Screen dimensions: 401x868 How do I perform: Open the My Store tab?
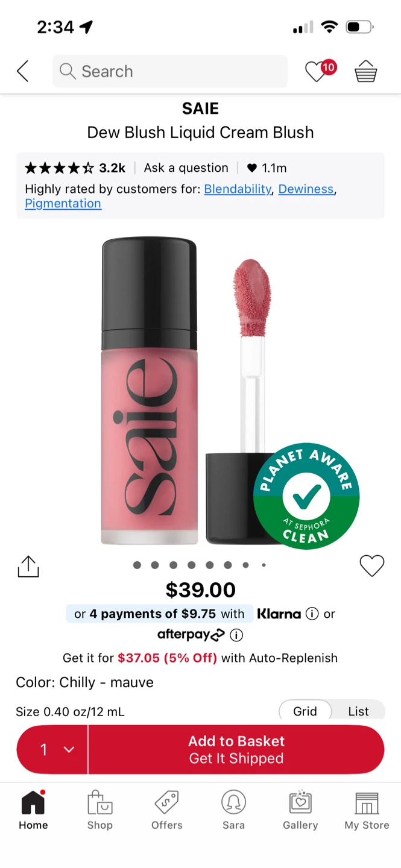click(367, 811)
